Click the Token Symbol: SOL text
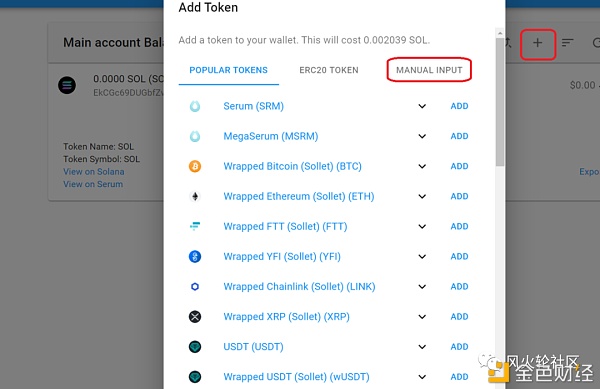The height and width of the screenshot is (389, 600). pos(101,159)
